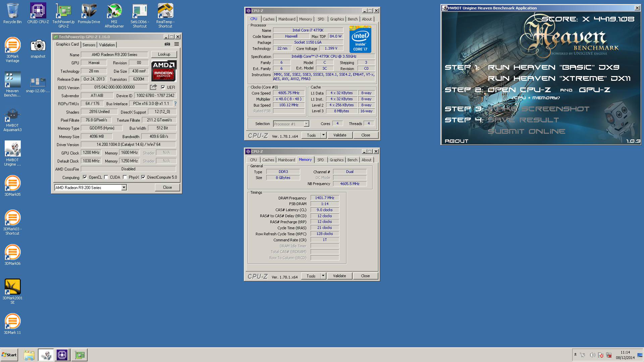
Task: Toggle PhysX computing checkbox
Action: (x=125, y=177)
